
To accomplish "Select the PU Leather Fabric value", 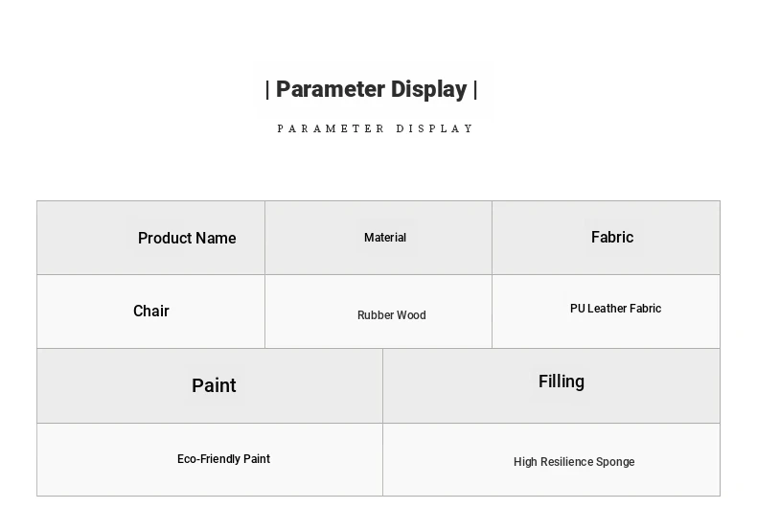I will tap(615, 309).
